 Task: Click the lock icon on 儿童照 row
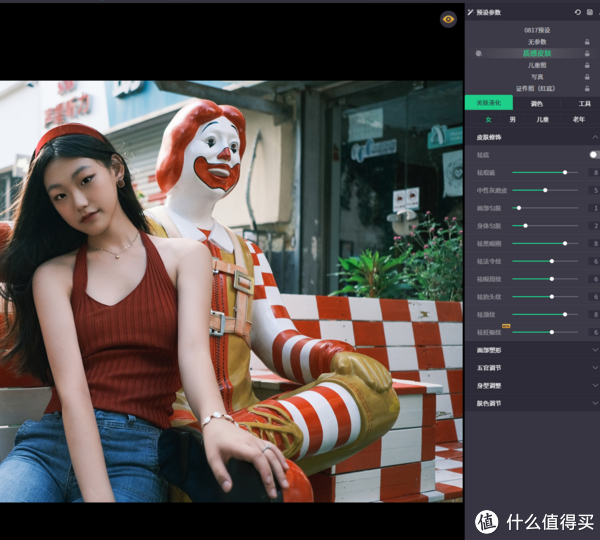[587, 65]
